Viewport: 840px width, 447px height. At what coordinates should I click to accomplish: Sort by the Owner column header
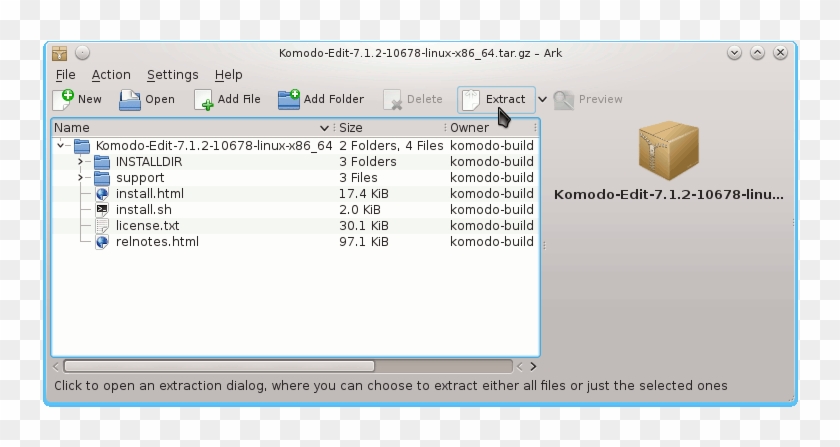[x=492, y=128]
